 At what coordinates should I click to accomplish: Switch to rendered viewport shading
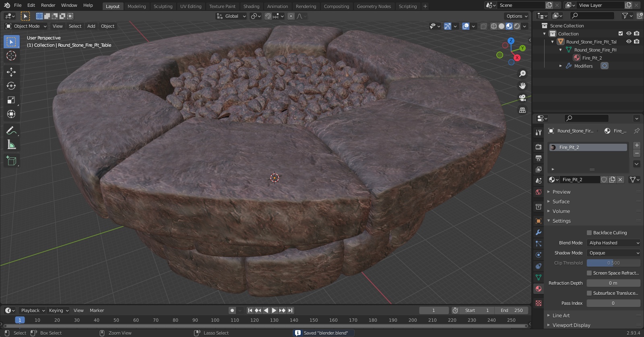tap(517, 26)
